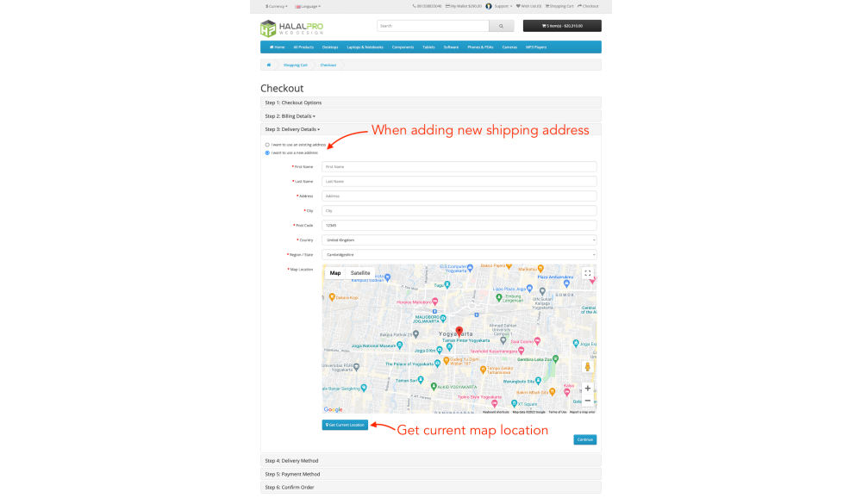Zoom in on the map

click(x=588, y=389)
